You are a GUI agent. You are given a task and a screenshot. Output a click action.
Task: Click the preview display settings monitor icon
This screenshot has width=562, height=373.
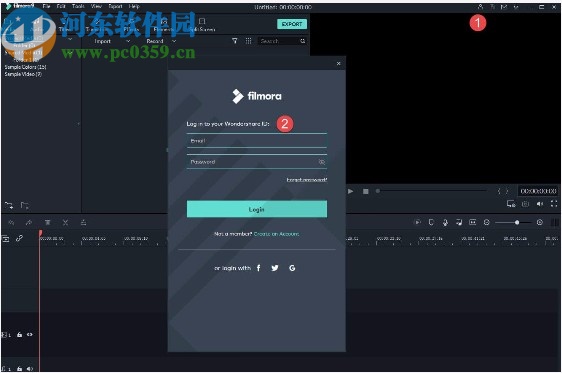coord(511,204)
